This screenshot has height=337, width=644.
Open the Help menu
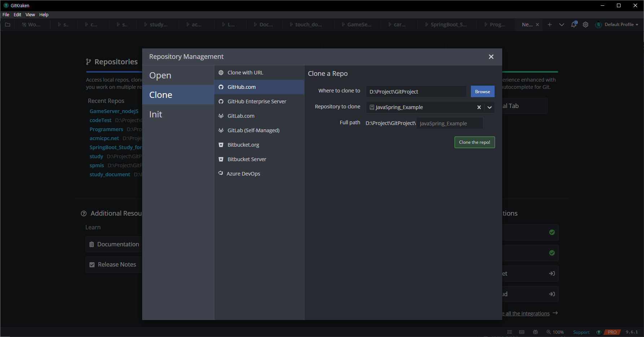pos(44,14)
